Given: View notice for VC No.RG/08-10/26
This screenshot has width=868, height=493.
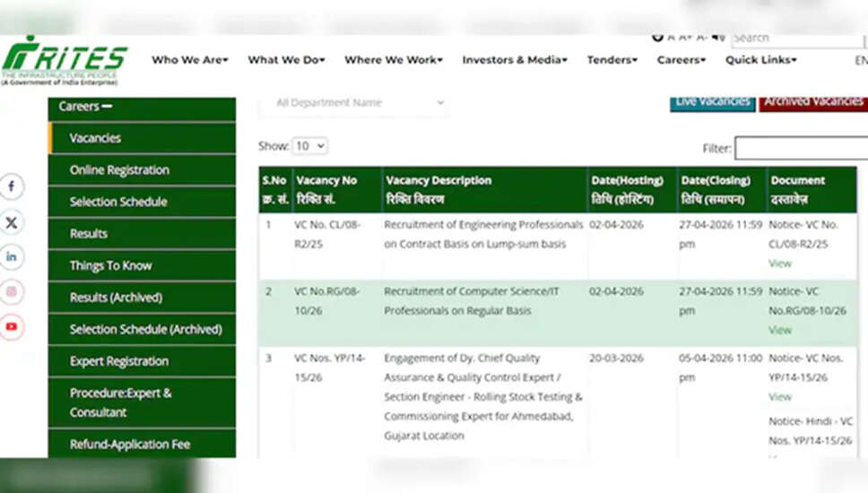Looking at the screenshot, I should (779, 330).
